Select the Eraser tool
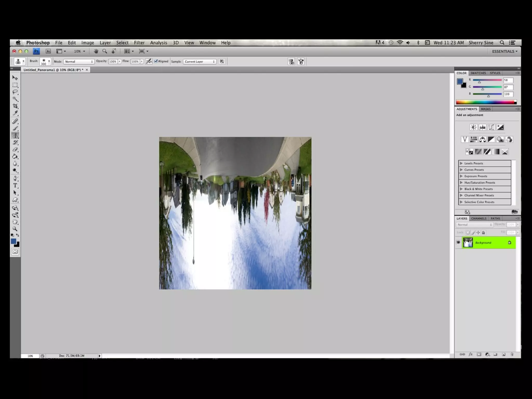 pos(15,150)
